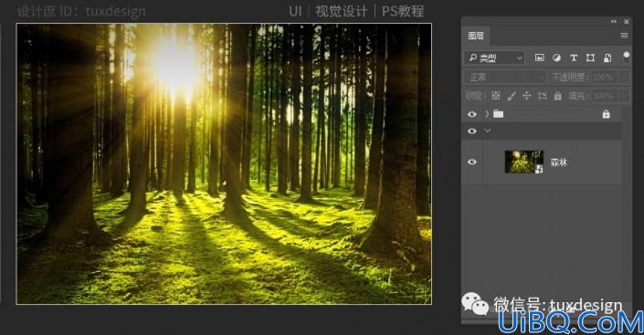The height and width of the screenshot is (335, 644).
Task: Open the 类型 filter kind dropdown
Action: [494, 58]
